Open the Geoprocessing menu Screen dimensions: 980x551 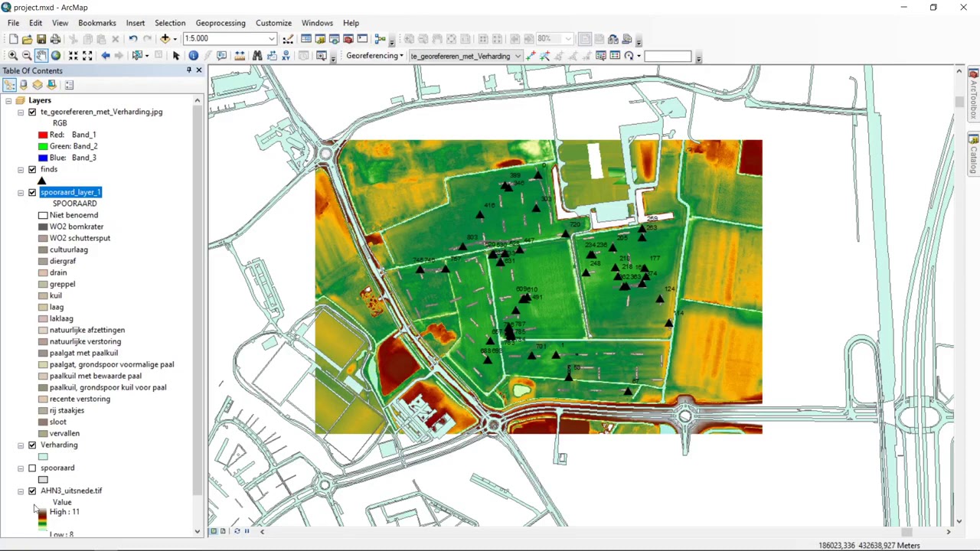[x=220, y=23]
